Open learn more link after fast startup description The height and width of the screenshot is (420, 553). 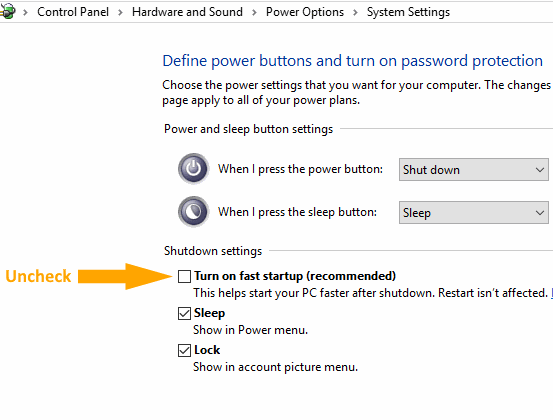point(552,293)
